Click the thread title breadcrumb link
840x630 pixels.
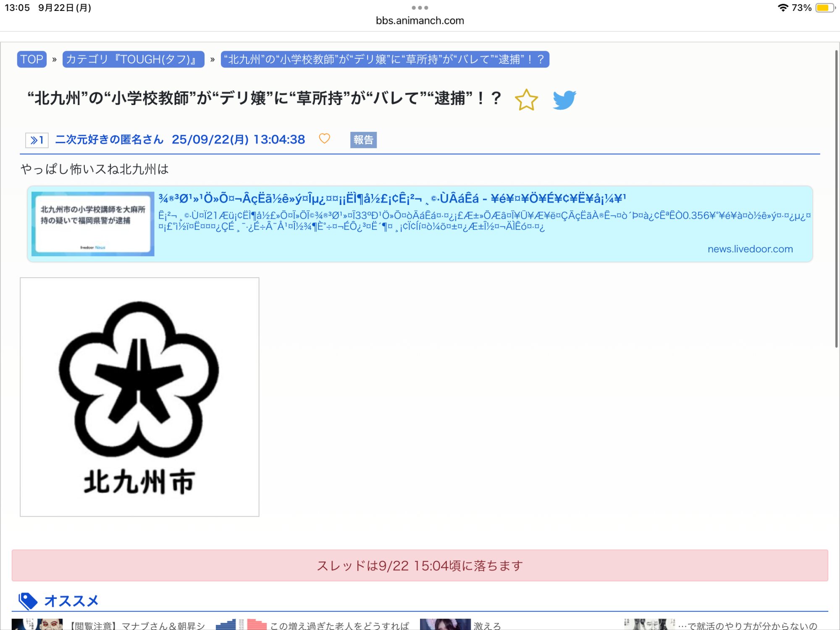pyautogui.click(x=385, y=59)
